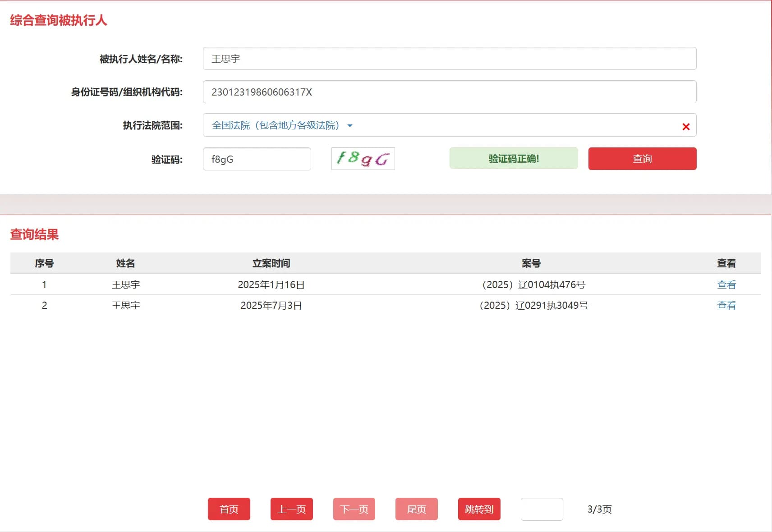This screenshot has height=532, width=772.
Task: Click the 验证码 captcha text field
Action: (x=257, y=159)
